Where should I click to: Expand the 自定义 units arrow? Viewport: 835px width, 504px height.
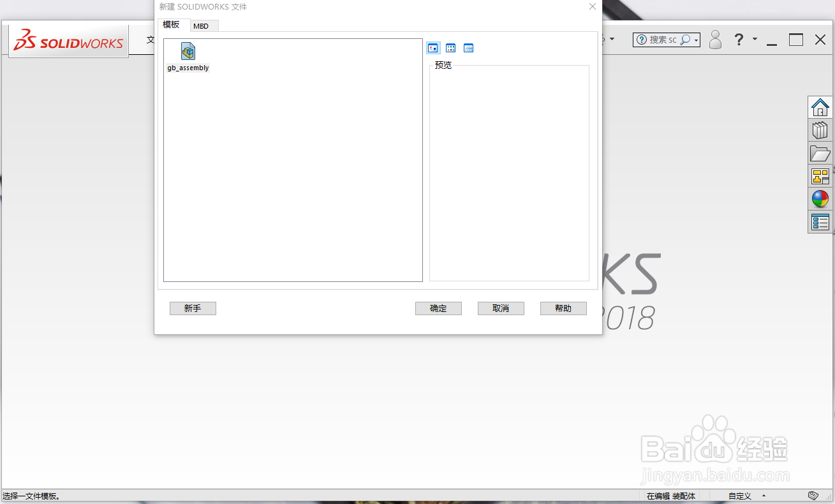[x=764, y=496]
